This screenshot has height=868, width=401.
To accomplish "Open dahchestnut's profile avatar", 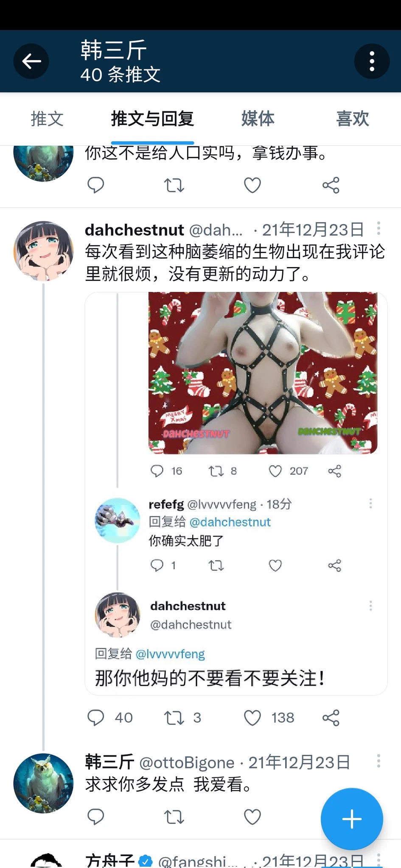I will [43, 251].
